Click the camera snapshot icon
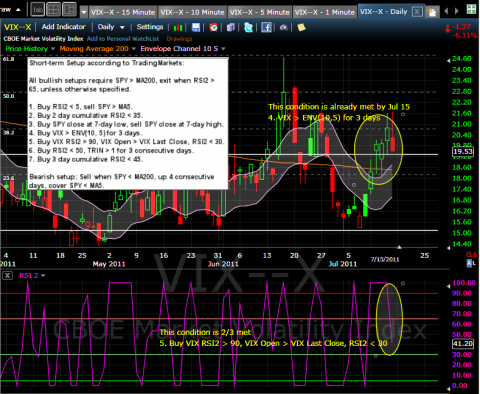Image resolution: width=480 pixels, height=394 pixels. [284, 27]
